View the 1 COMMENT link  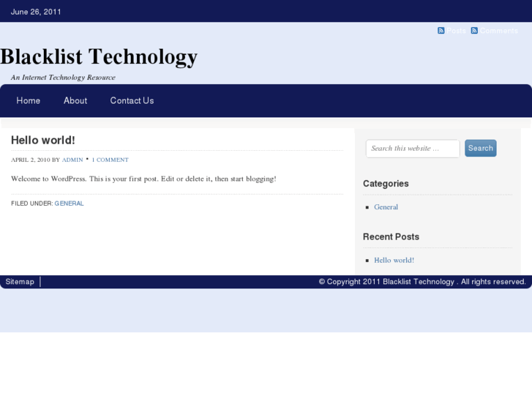[x=110, y=160]
